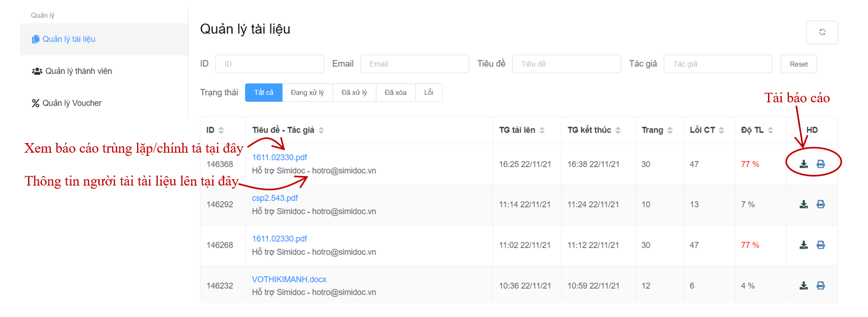
Task: Download report for document 146292
Action: [803, 205]
